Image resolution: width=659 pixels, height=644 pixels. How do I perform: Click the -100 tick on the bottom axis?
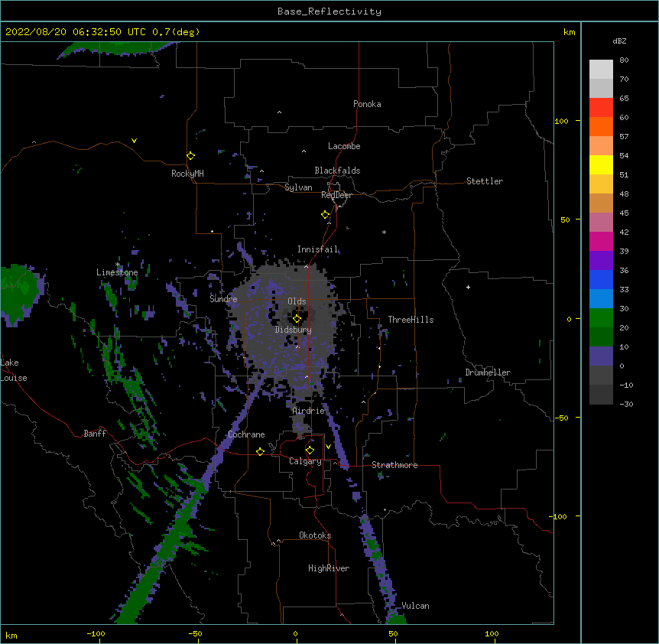[96, 633]
